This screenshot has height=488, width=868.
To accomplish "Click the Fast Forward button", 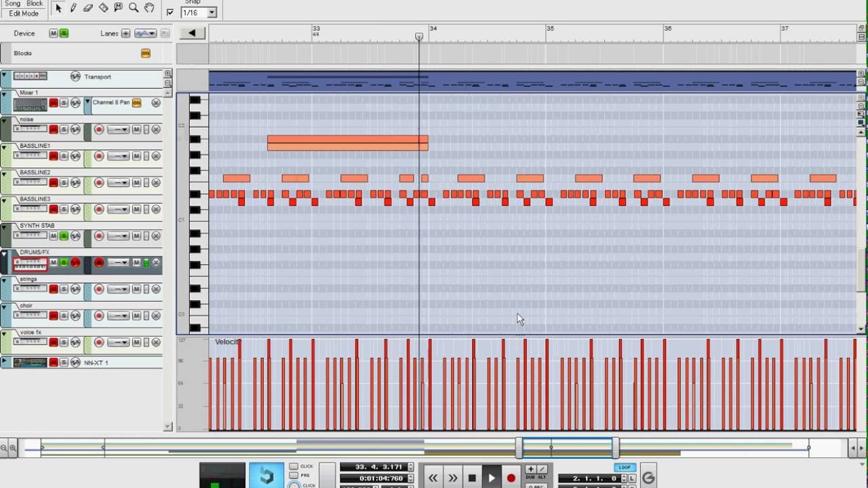I will (452, 478).
